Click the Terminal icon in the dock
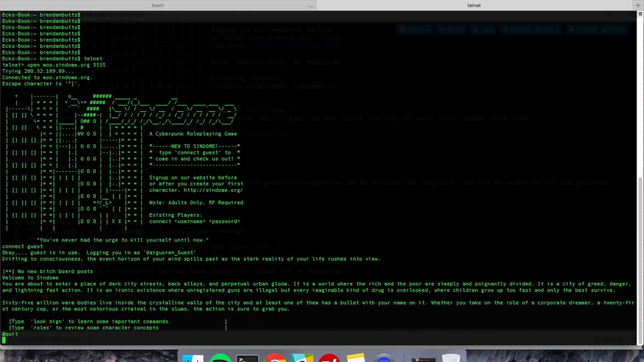The height and width of the screenshot is (362, 644). 248,358
